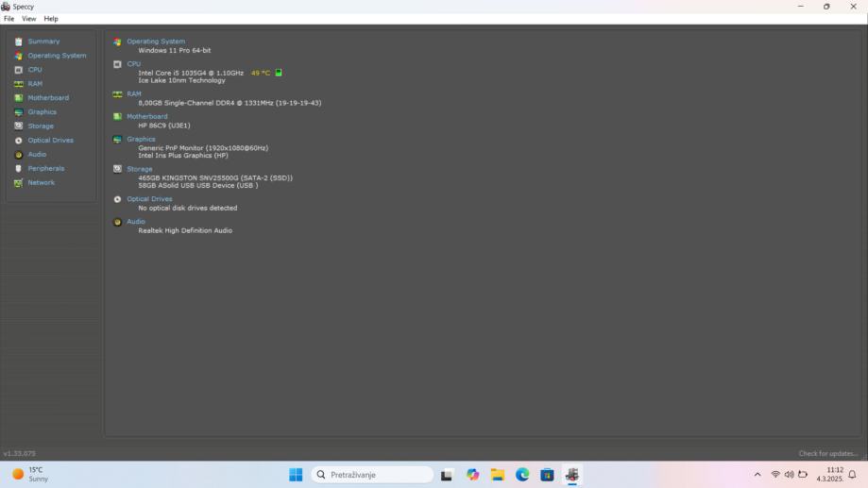Open the File menu
Screen dimensions: 868x488
click(x=9, y=19)
